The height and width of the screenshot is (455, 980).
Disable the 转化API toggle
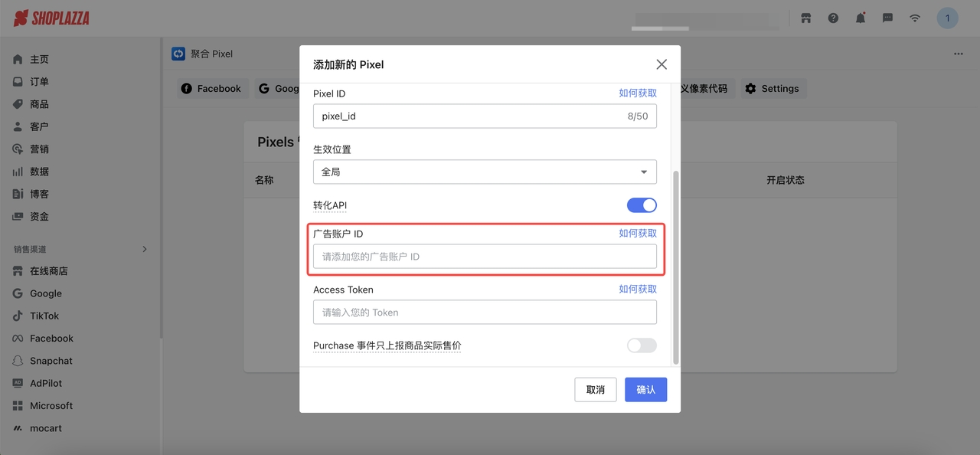tap(642, 205)
